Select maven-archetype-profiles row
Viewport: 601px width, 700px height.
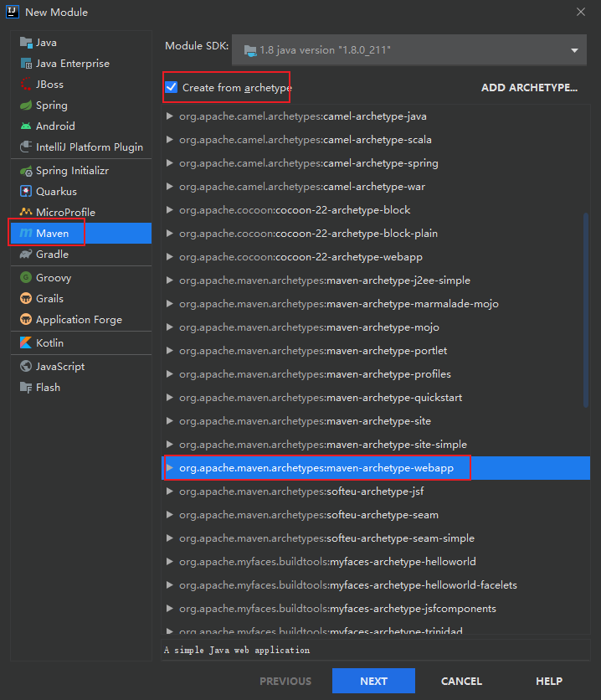(376, 374)
